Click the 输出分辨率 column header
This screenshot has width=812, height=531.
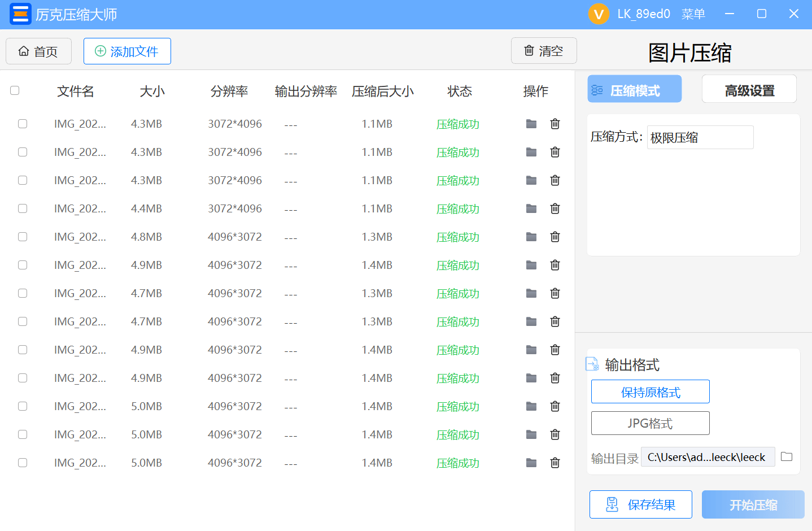pos(306,91)
